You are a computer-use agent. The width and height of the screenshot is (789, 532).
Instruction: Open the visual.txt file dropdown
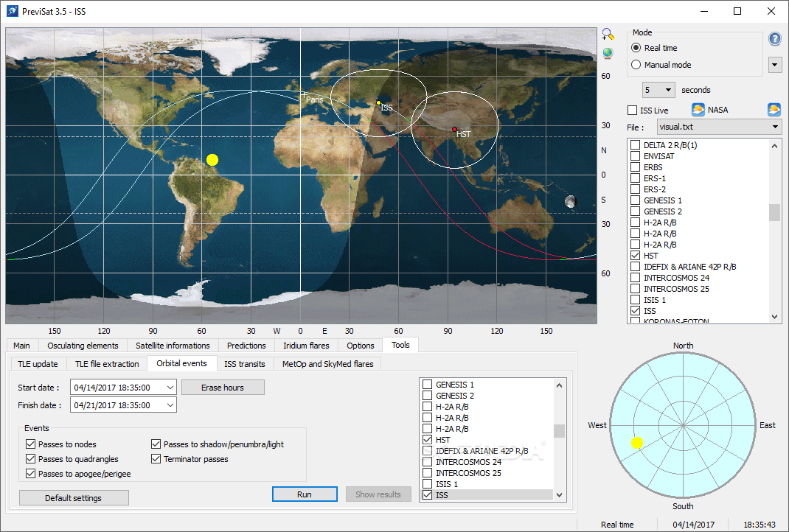tap(776, 127)
